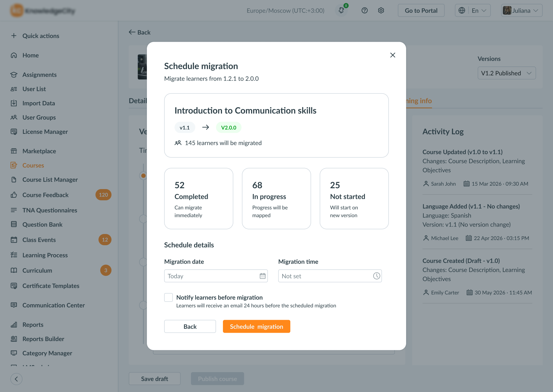Click the orange Schedule migration button
The height and width of the screenshot is (392, 553).
pos(256,326)
